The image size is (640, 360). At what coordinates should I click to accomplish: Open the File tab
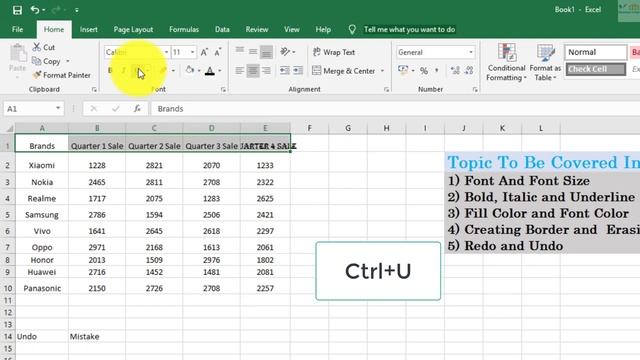(x=18, y=29)
